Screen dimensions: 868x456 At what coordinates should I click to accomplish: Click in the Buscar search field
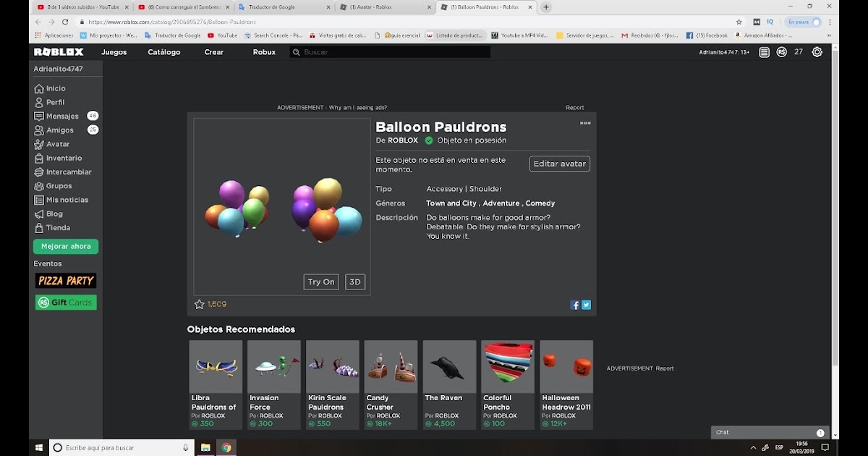pos(390,52)
